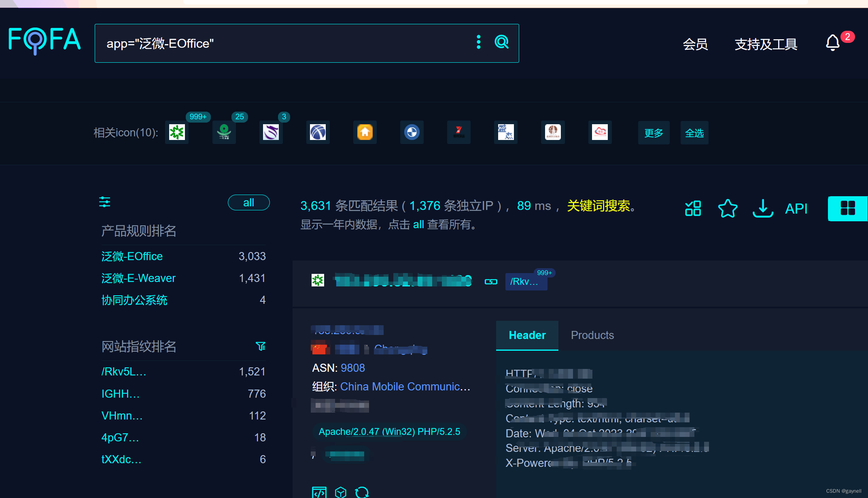Click the filter/sliders icon on left
The image size is (868, 498).
105,202
